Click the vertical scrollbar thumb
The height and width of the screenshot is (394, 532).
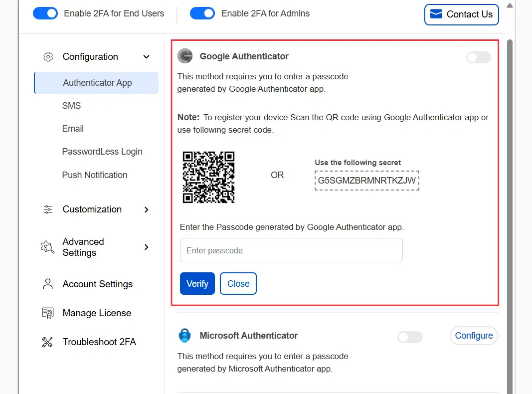510,217
